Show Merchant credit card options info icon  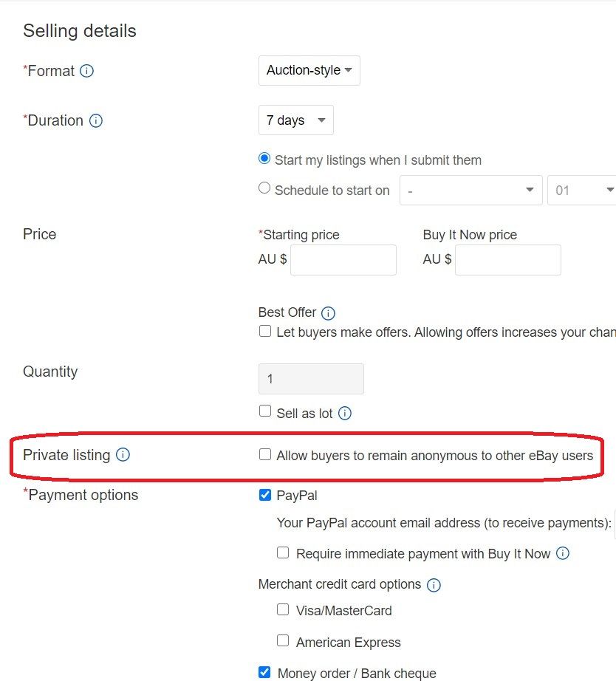coord(434,585)
